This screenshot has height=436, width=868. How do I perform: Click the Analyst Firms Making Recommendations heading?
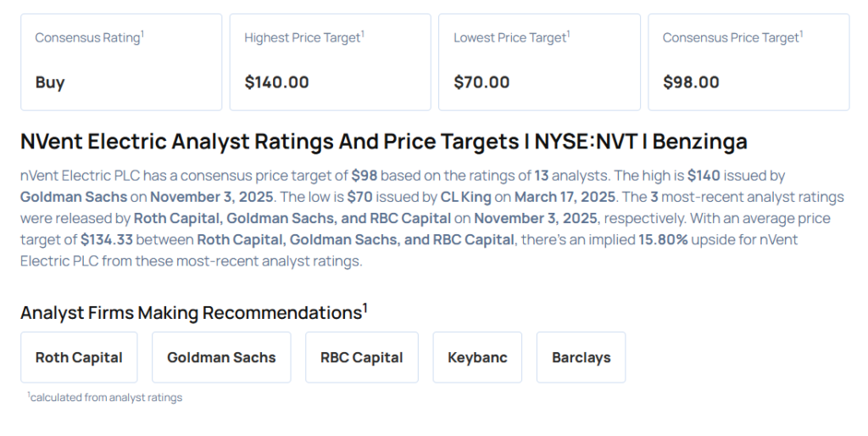(193, 312)
